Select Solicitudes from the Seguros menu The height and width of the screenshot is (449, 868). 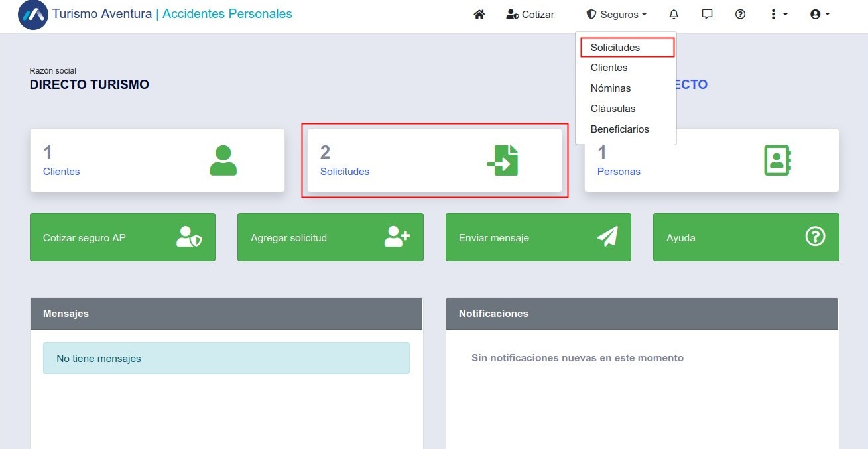pos(615,48)
